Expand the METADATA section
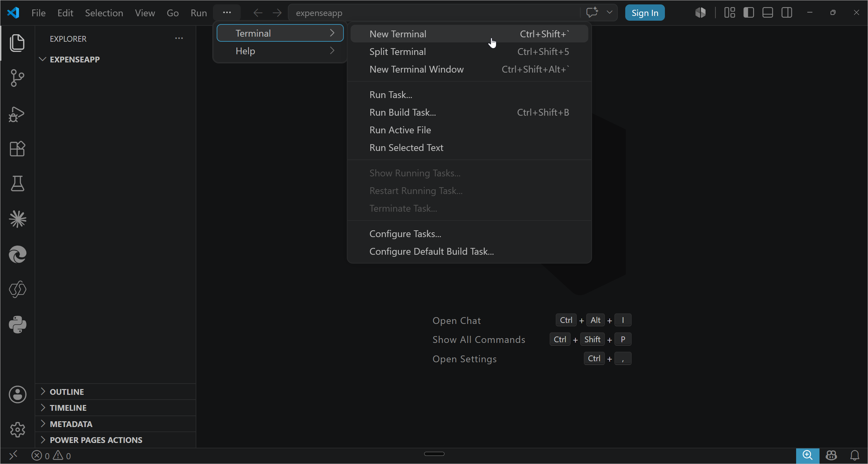Image resolution: width=868 pixels, height=464 pixels. coord(115,424)
